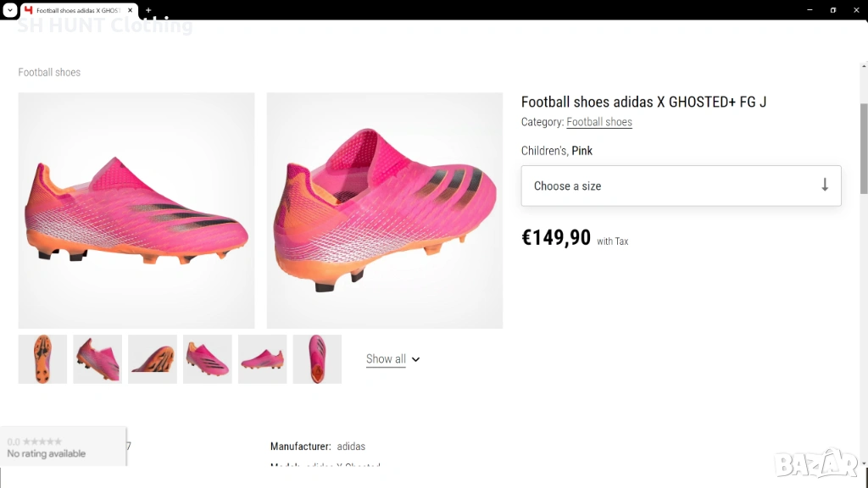Screen dimensions: 868x488
Task: Select the Football shoes adidas X GHOSTED tab
Action: 76,10
